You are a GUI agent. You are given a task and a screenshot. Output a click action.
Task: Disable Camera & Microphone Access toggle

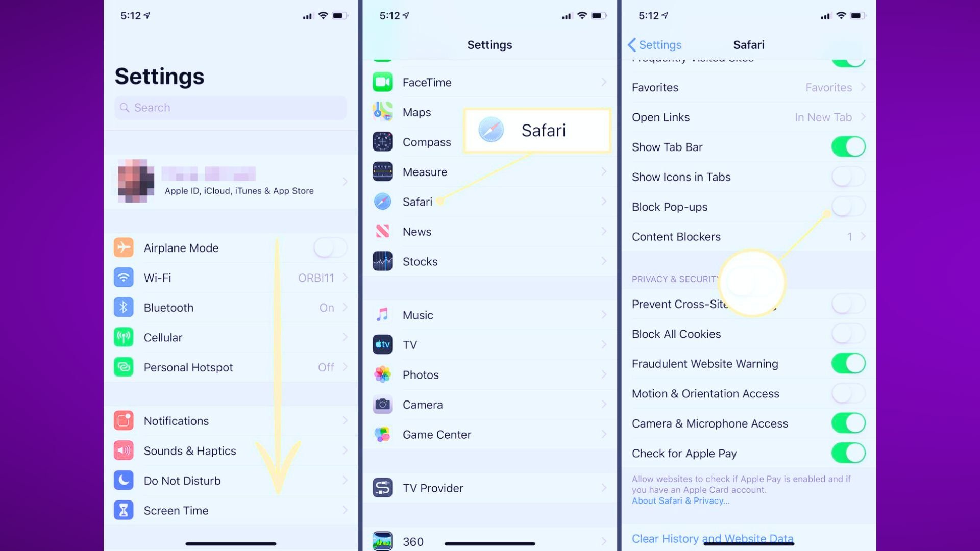(848, 423)
